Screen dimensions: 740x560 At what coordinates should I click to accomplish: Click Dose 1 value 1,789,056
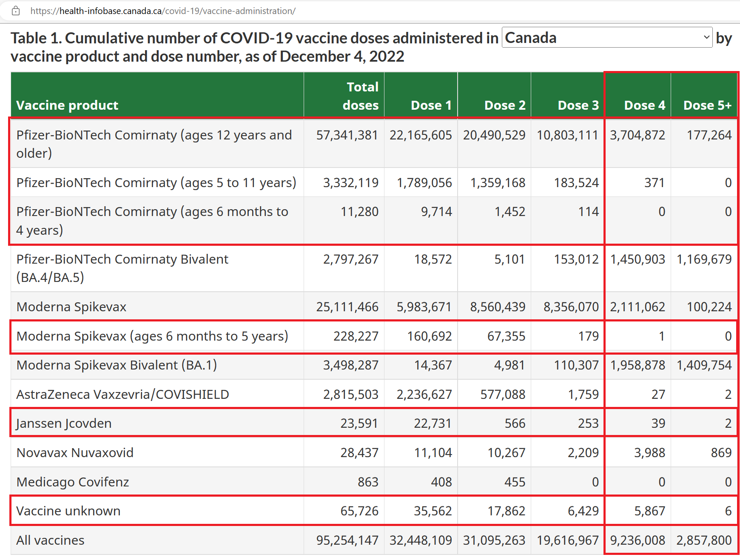click(424, 183)
